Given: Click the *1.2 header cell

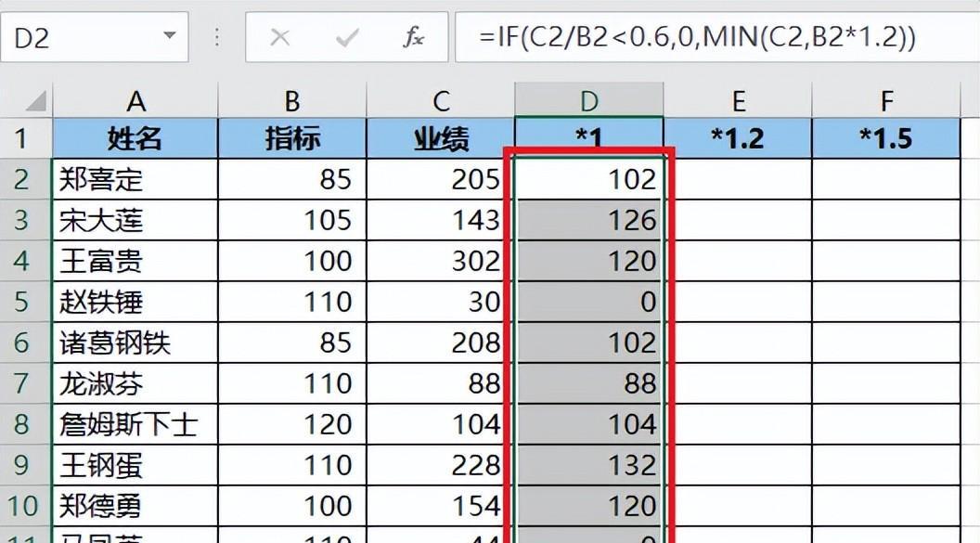Looking at the screenshot, I should point(738,138).
